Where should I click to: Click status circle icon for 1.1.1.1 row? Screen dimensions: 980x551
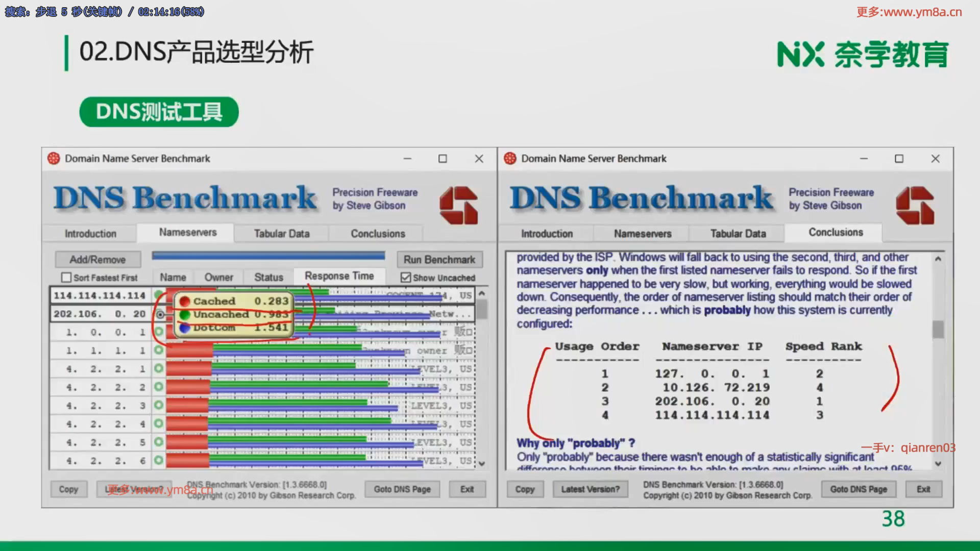pyautogui.click(x=159, y=350)
